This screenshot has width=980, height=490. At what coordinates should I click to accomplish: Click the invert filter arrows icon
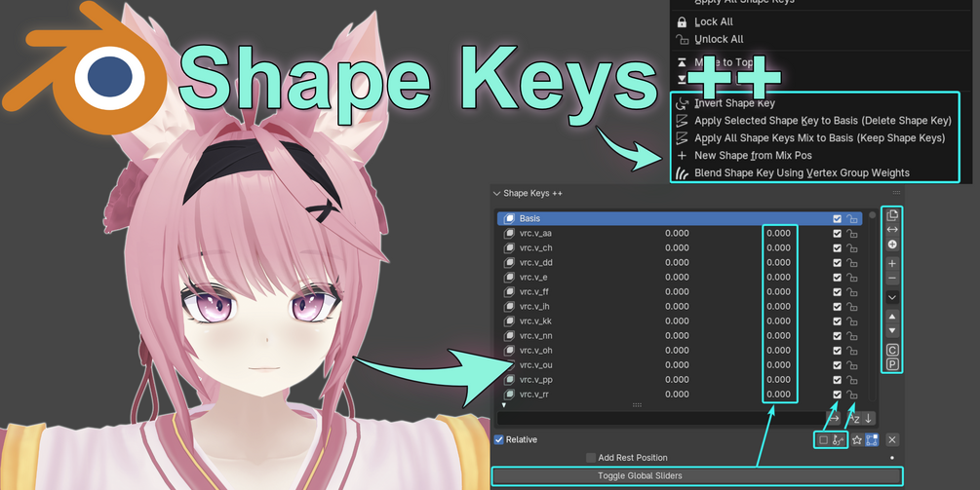point(834,419)
